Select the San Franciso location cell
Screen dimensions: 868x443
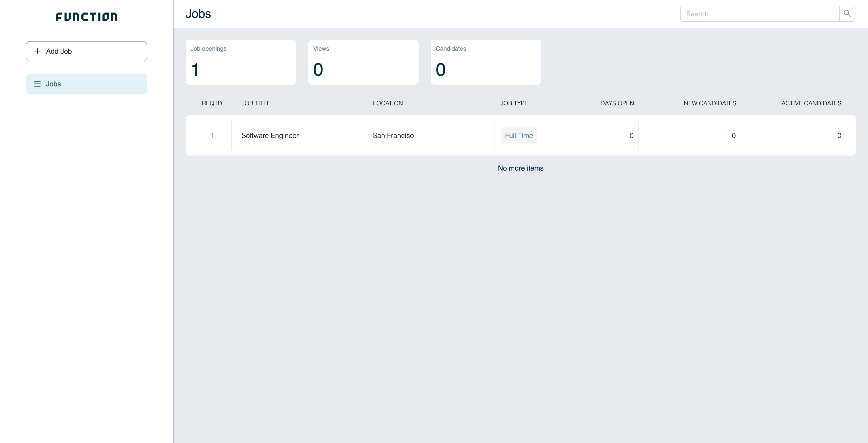click(393, 136)
